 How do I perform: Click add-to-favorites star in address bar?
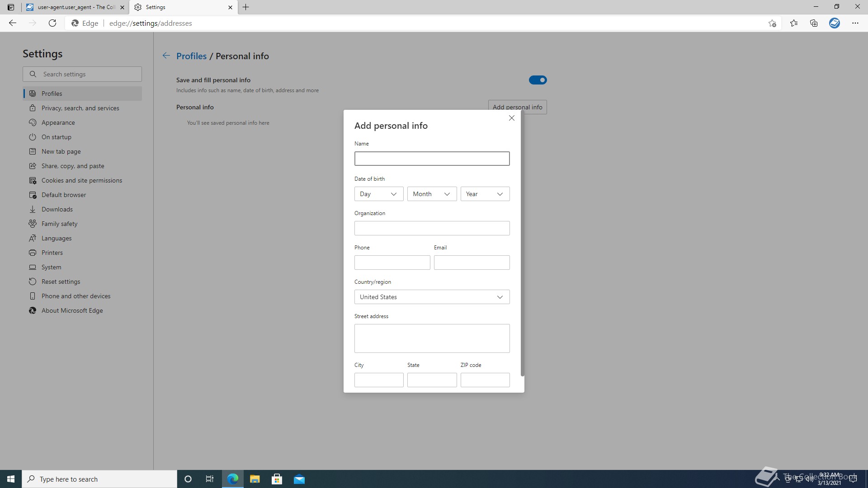click(x=772, y=23)
